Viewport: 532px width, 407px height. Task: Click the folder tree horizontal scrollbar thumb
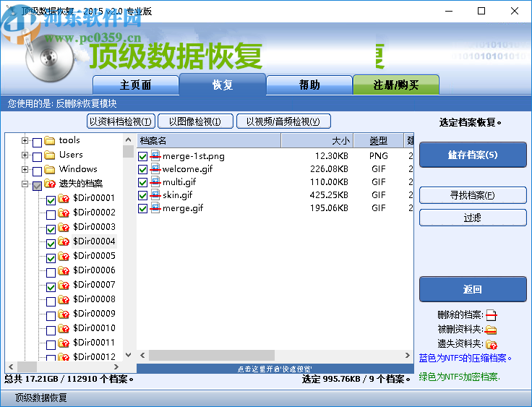(27, 367)
